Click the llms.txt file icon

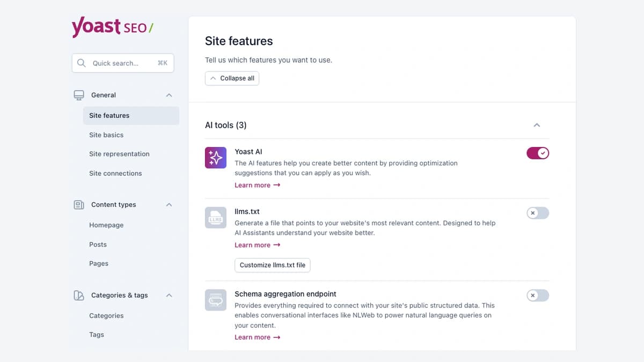click(216, 218)
